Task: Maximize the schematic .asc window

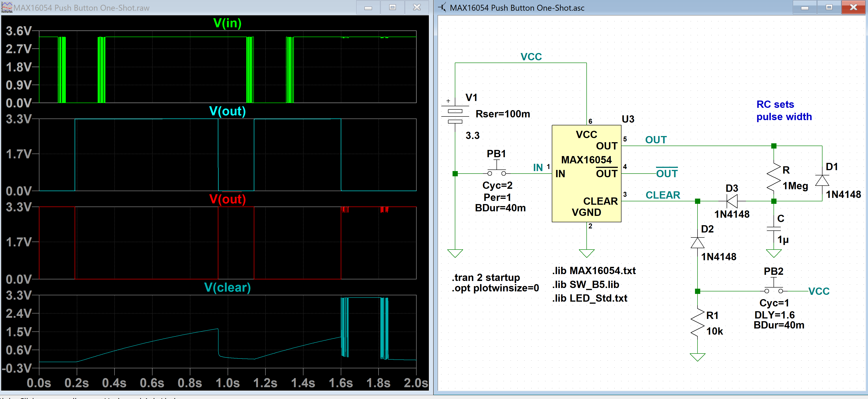Action: [x=829, y=7]
